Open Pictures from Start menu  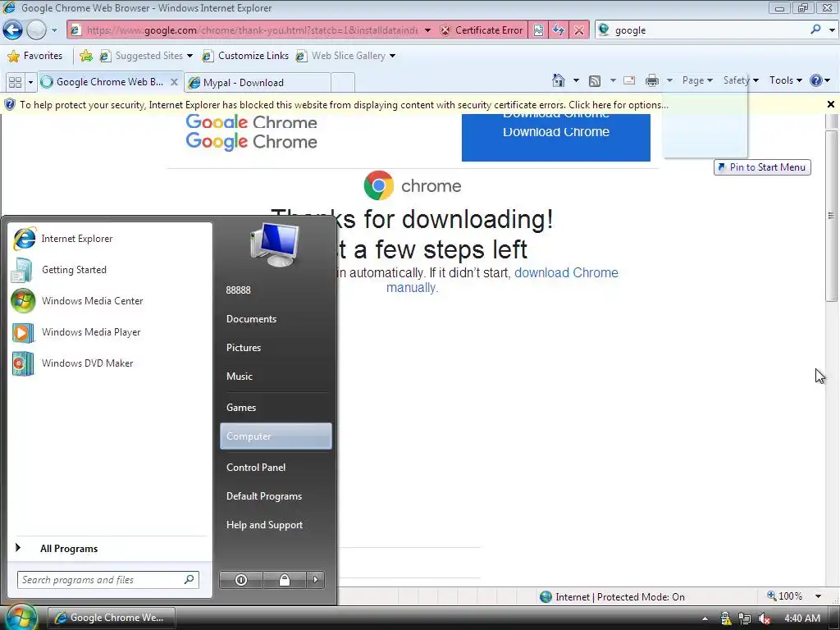click(x=276, y=348)
